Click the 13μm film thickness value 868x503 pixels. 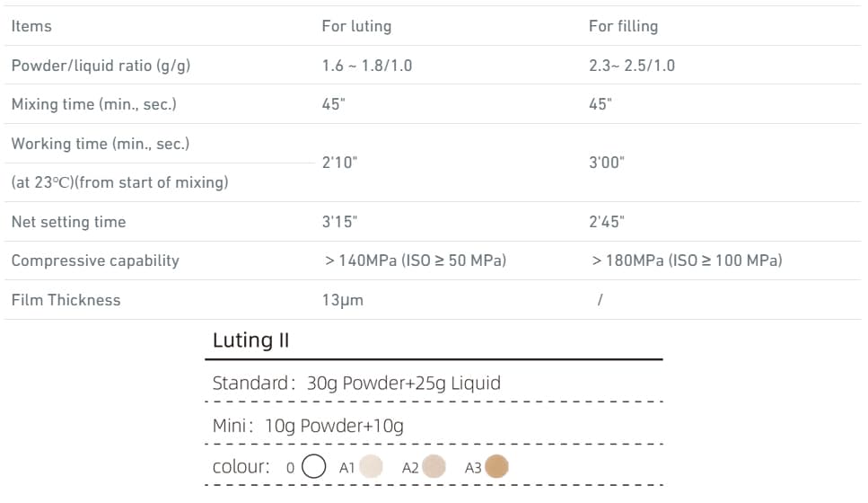pos(343,300)
